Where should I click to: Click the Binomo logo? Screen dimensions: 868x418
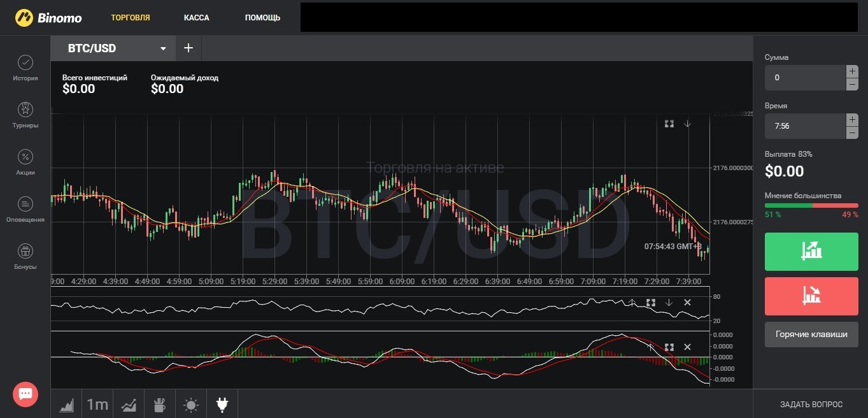(x=49, y=17)
